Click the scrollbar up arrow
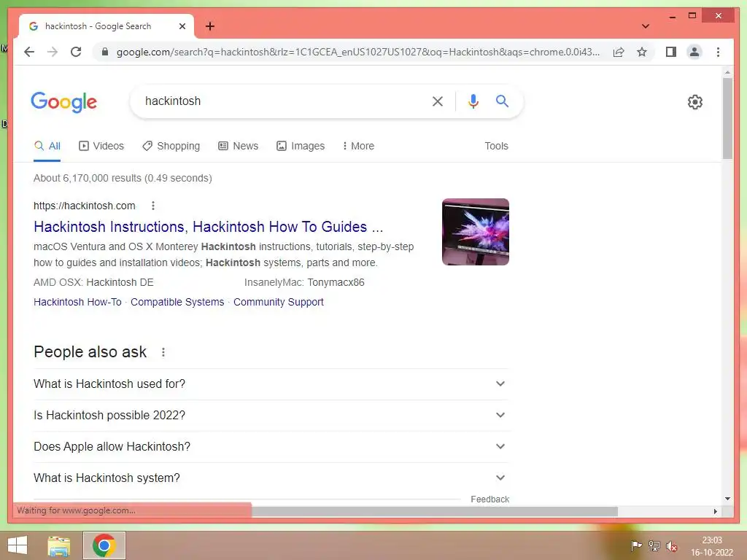Image resolution: width=747 pixels, height=560 pixels. (727, 72)
